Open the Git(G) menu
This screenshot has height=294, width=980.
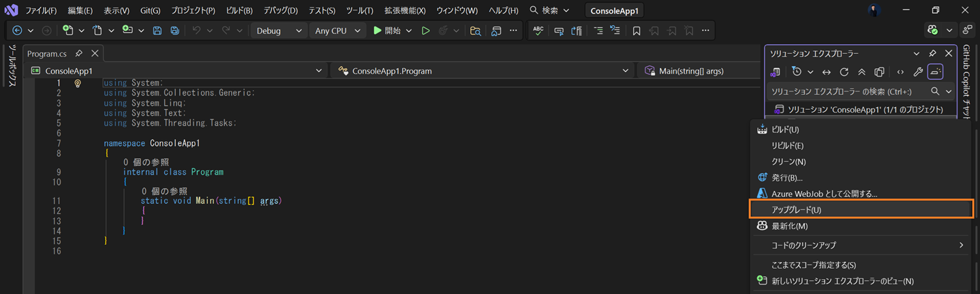point(150,10)
